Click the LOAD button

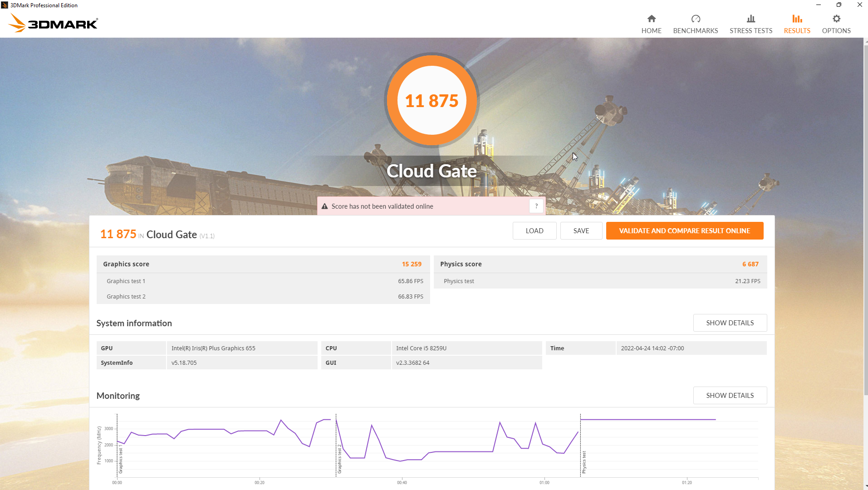tap(535, 230)
